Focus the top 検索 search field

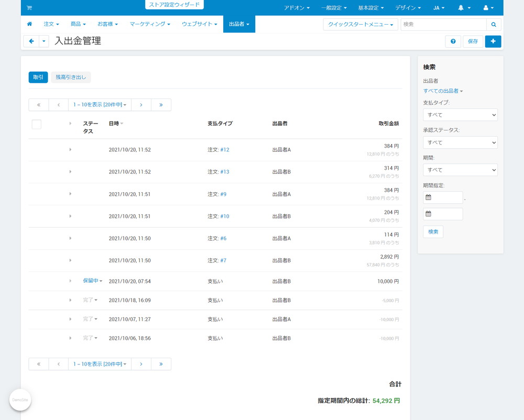pos(443,25)
